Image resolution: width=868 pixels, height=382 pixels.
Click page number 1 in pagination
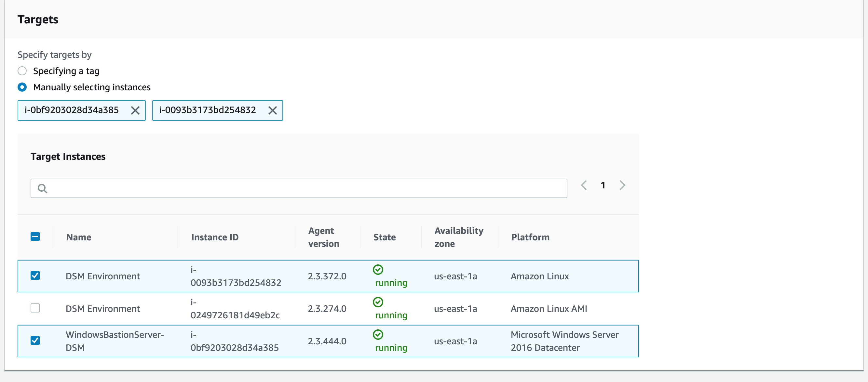603,185
